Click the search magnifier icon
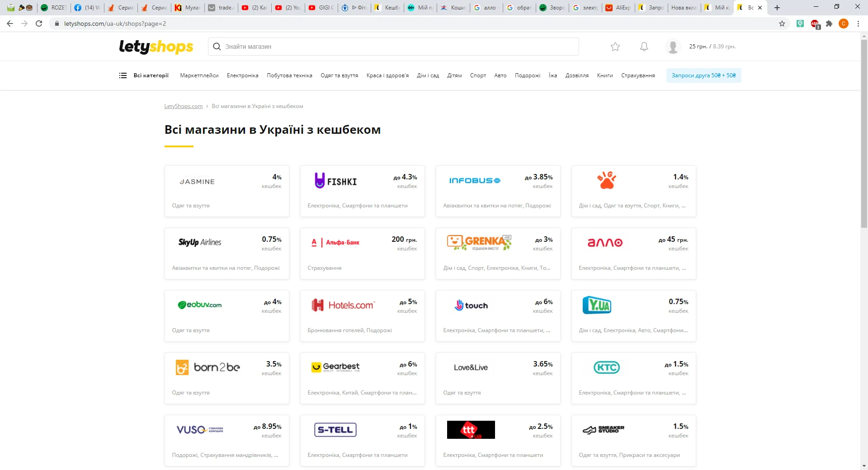Viewport: 868px width, 470px height. [217, 47]
